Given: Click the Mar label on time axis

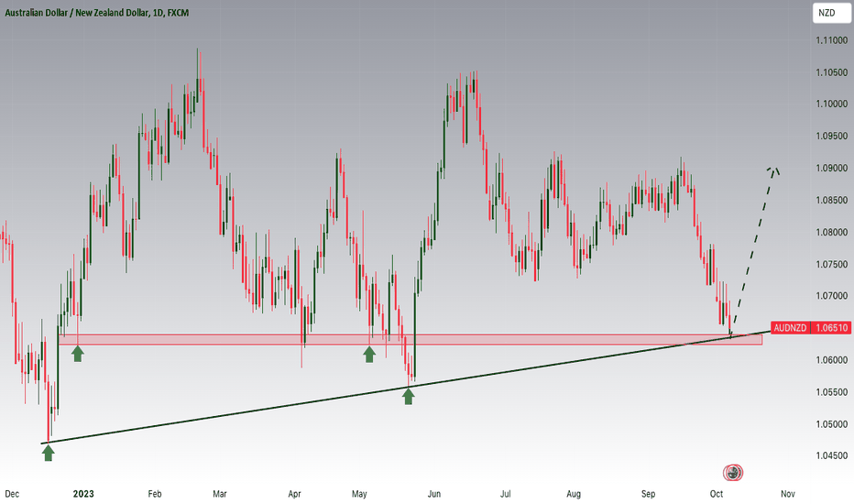Looking at the screenshot, I should coord(220,494).
